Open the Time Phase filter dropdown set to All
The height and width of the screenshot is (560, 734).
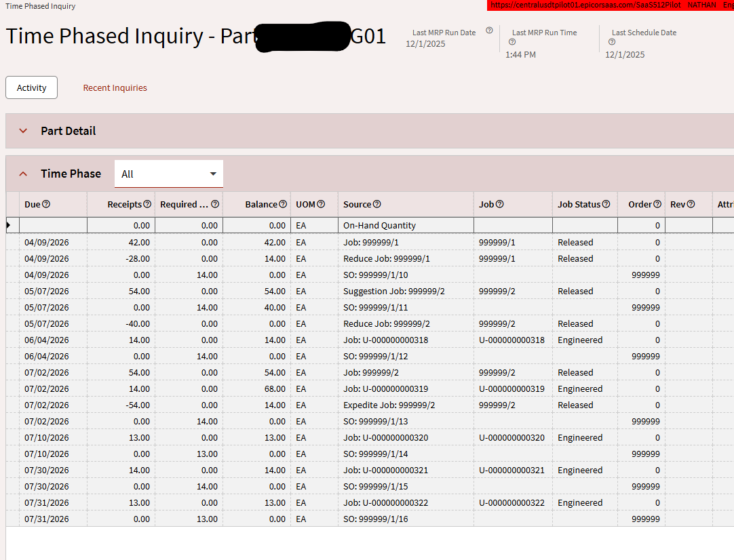pos(168,174)
